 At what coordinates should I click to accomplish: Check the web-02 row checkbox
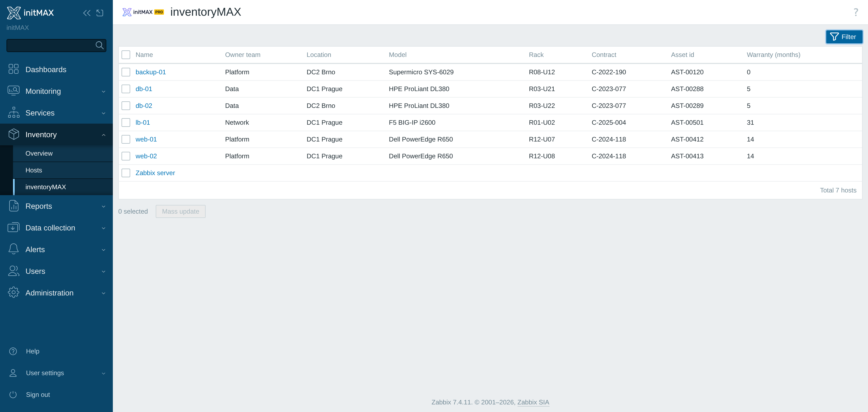[126, 156]
